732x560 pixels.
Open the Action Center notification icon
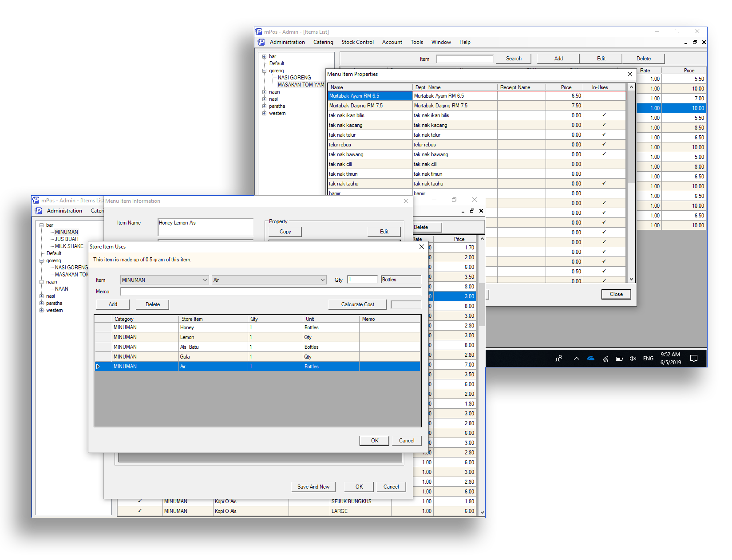point(694,359)
